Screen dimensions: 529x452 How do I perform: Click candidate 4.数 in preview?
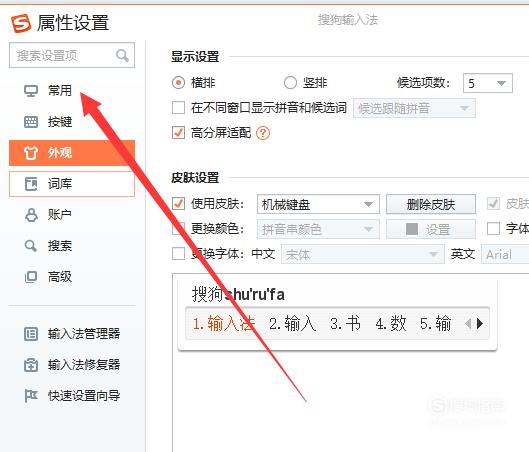tap(391, 324)
